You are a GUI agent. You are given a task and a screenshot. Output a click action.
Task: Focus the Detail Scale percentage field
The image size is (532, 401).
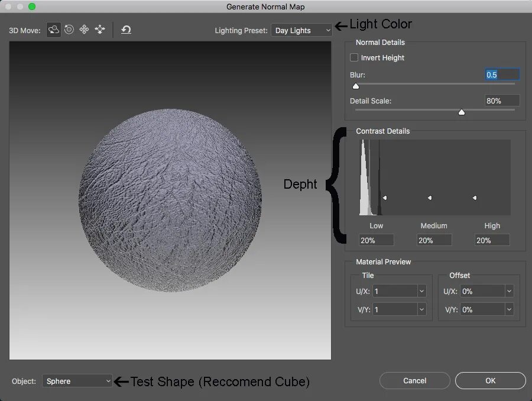pos(502,101)
